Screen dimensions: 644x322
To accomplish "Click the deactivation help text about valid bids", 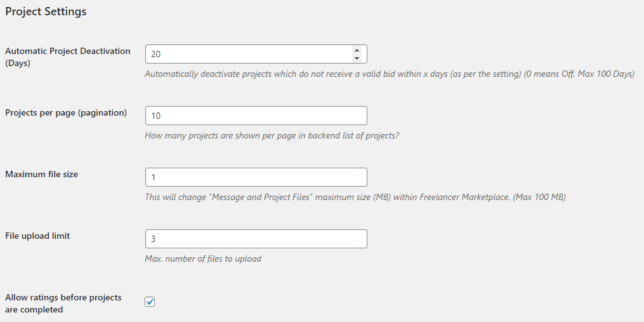I will pyautogui.click(x=390, y=74).
